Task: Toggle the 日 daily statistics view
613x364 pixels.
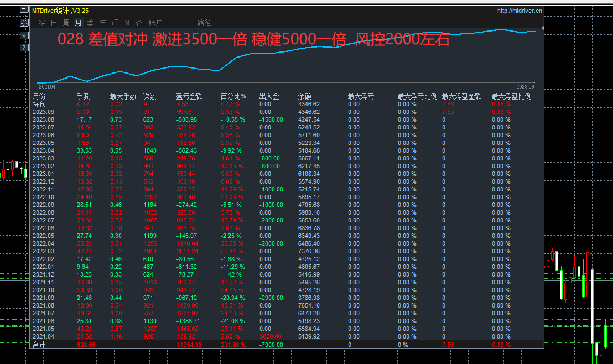Action: click(54, 23)
